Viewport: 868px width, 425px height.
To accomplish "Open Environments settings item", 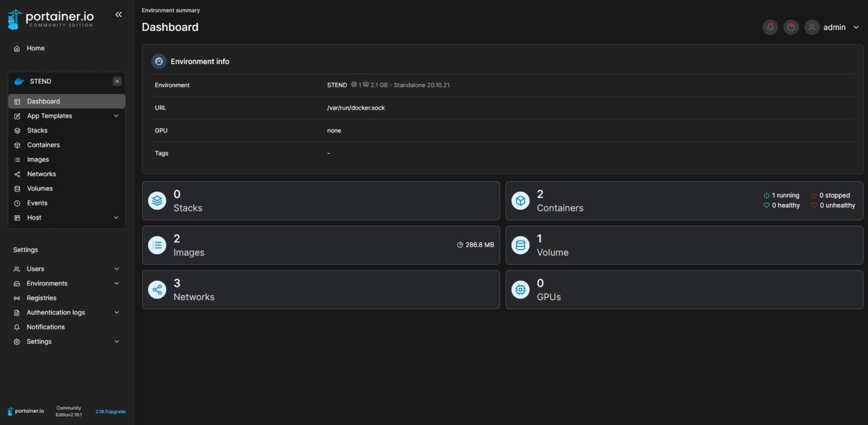I will 47,284.
